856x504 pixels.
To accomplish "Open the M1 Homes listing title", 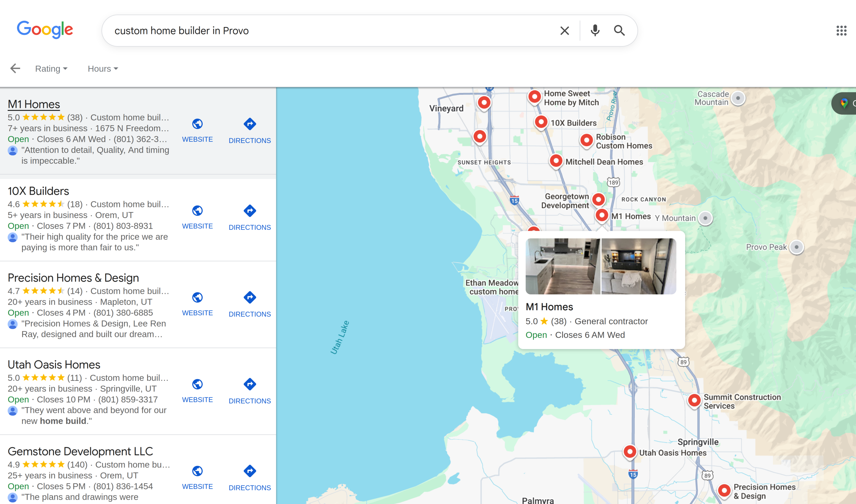I will pos(34,104).
